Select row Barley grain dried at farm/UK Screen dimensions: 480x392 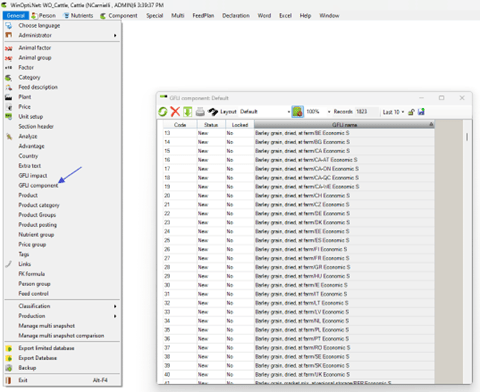click(299, 375)
